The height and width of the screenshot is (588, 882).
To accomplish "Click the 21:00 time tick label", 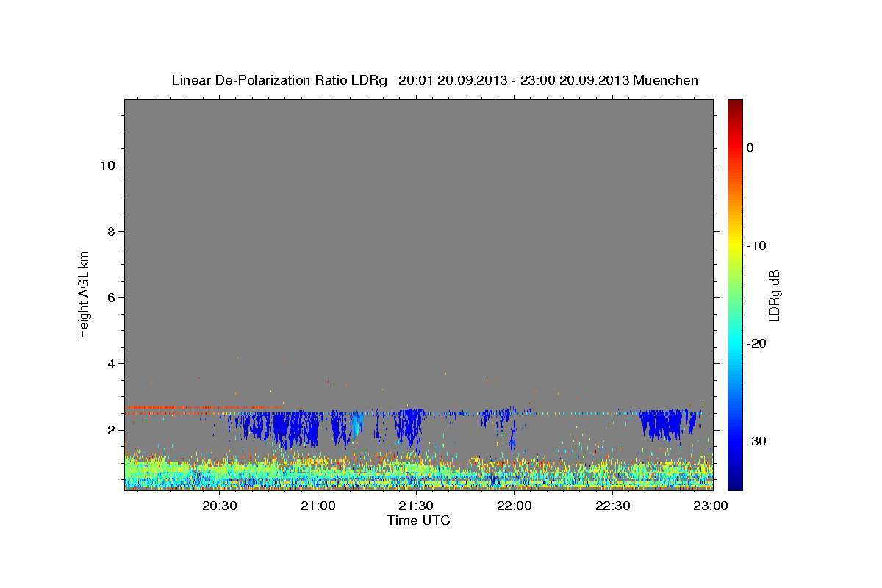I will [318, 506].
